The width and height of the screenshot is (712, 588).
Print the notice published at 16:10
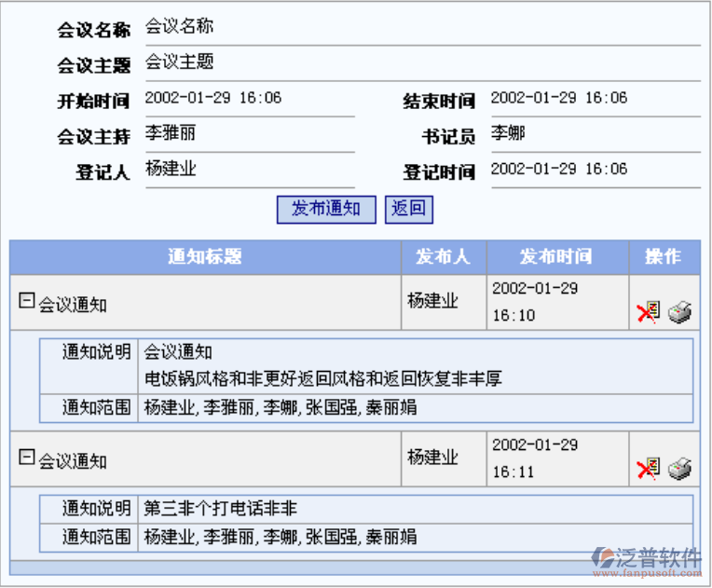coord(680,312)
